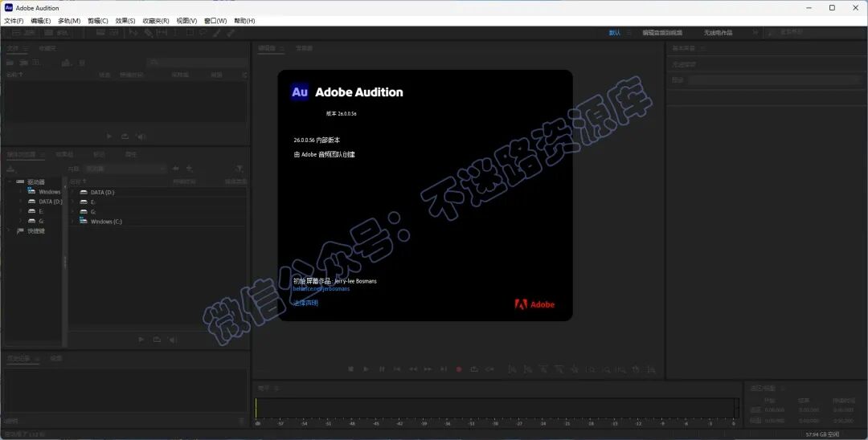868x440 pixels.
Task: Open the Media Browser panel hamburger menu
Action: pyautogui.click(x=41, y=154)
